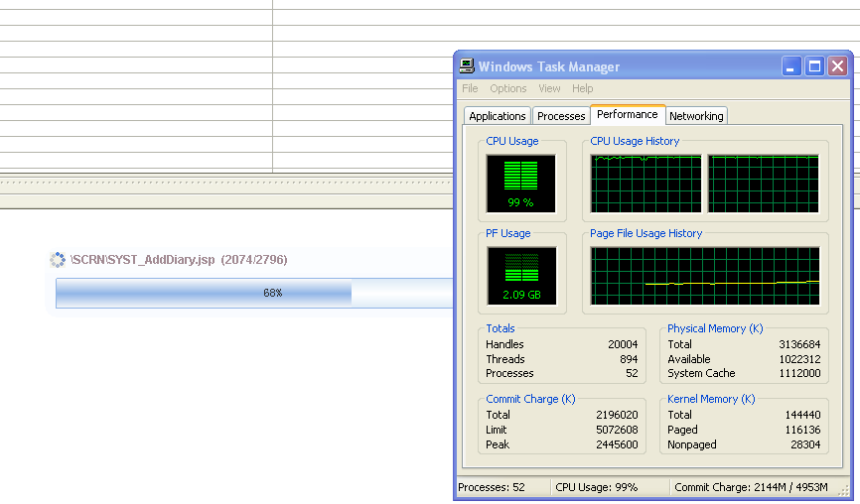Click the loading spinner beside SYST_AddDiary.jsp

(58, 260)
